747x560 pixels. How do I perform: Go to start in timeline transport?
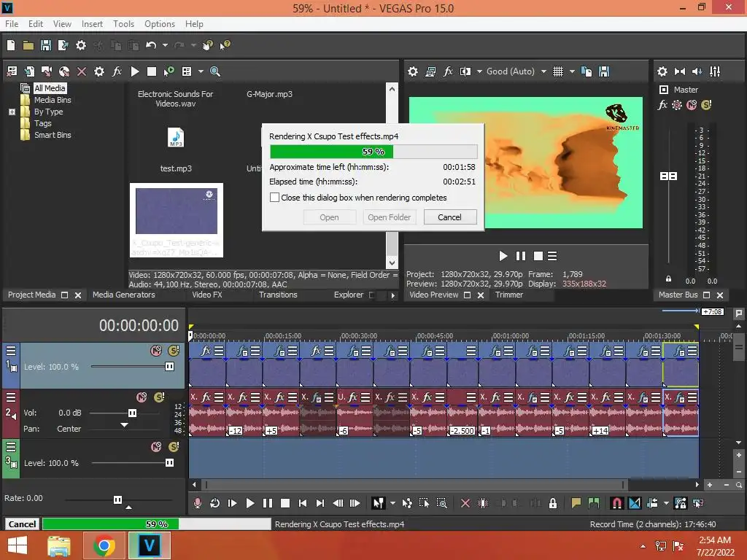click(303, 503)
